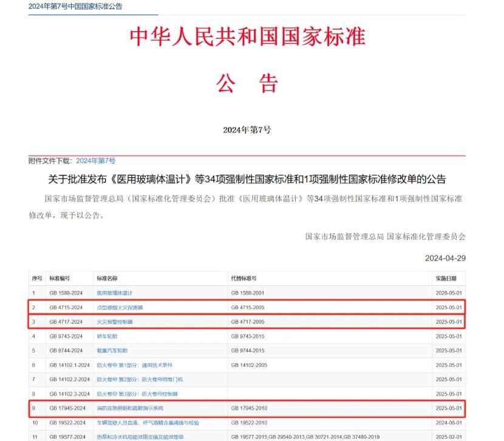Image resolution: width=504 pixels, height=441 pixels.
Task: Open the 2024年第7号 attachment download link
Action: 95,160
